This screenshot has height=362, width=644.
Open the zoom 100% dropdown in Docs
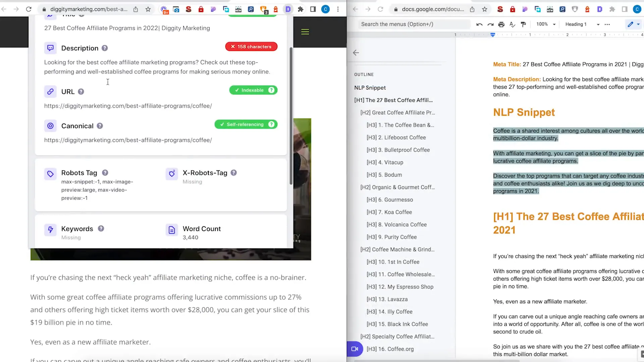point(546,24)
